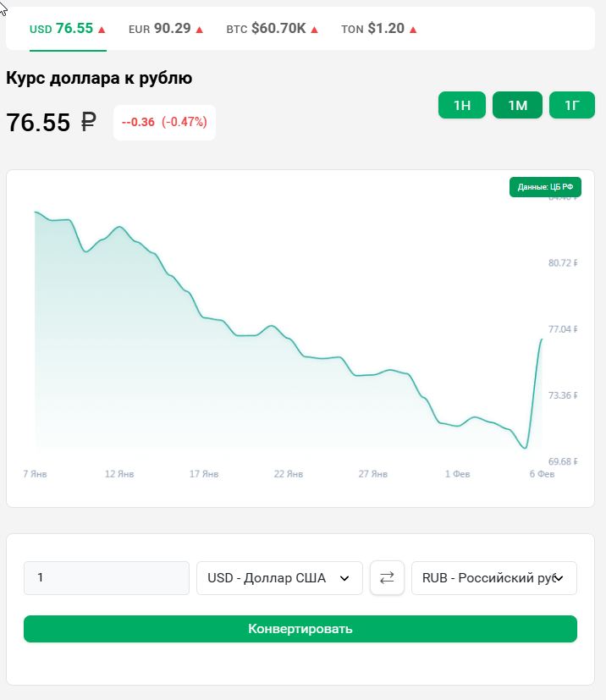Switch chart to 1Г yearly period
The height and width of the screenshot is (700, 606).
point(572,105)
